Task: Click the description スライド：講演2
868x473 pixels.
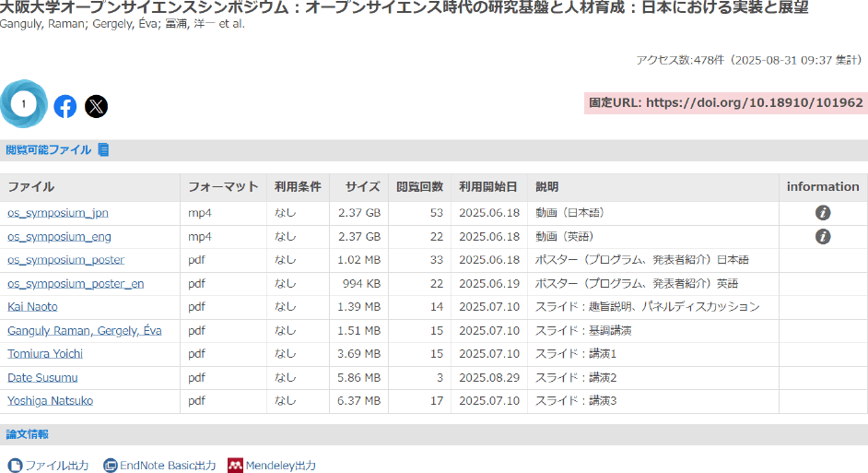Action: (576, 378)
